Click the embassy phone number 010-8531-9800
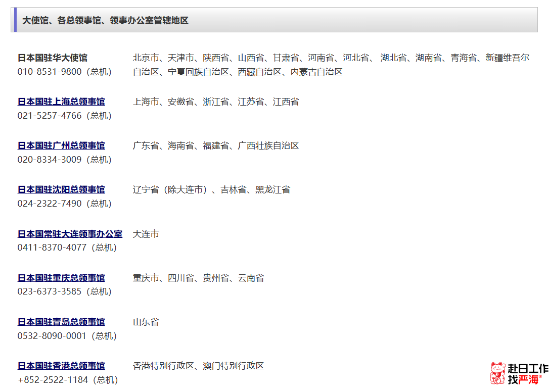The width and height of the screenshot is (549, 392). (50, 72)
